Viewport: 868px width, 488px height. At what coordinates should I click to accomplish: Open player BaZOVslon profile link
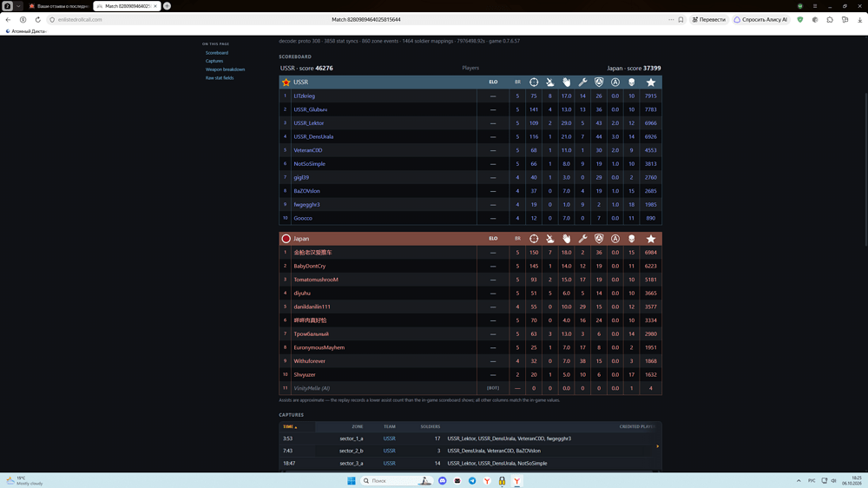coord(306,191)
